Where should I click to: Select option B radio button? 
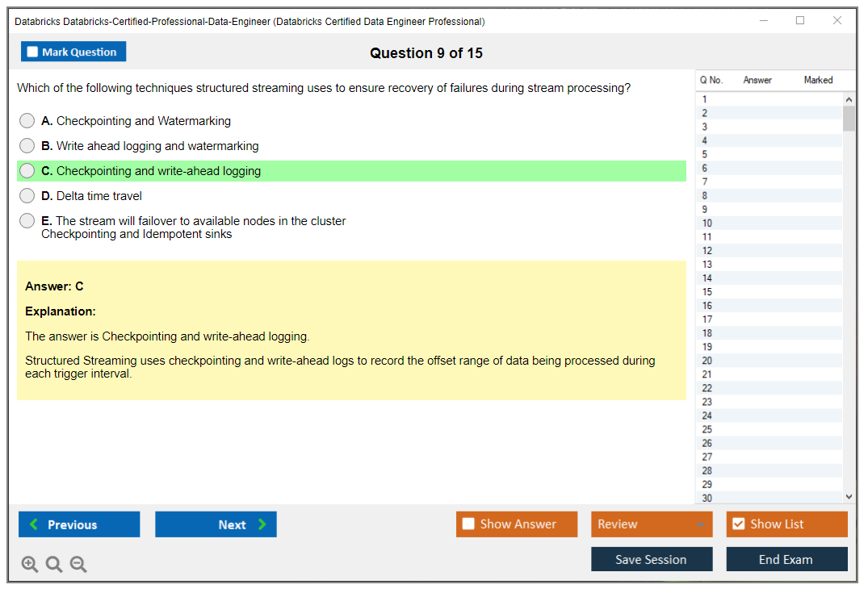[27, 146]
